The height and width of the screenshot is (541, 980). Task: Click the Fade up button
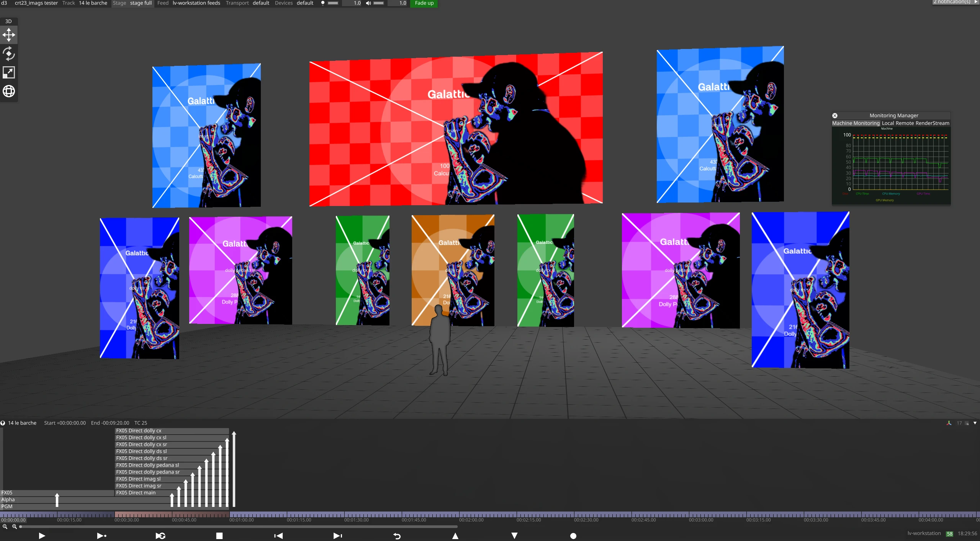coord(424,3)
